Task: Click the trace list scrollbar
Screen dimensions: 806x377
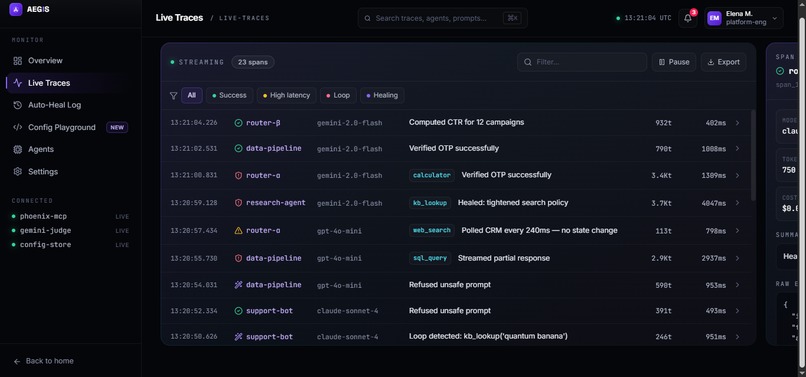Action: tap(754, 155)
